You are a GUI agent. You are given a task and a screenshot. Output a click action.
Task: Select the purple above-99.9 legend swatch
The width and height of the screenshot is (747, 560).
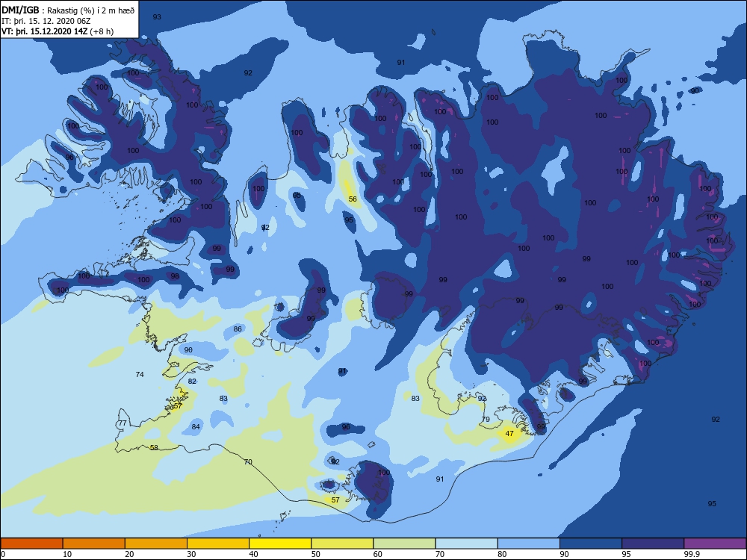click(x=715, y=544)
